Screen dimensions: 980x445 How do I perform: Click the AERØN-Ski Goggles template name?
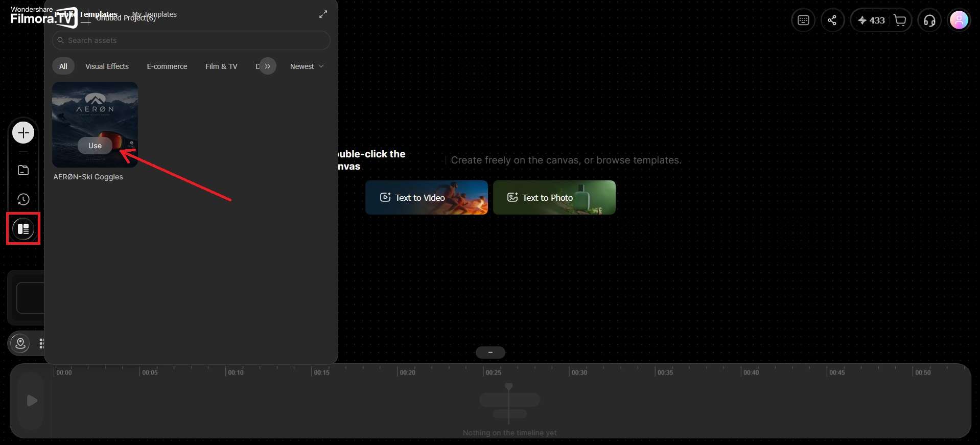(88, 177)
